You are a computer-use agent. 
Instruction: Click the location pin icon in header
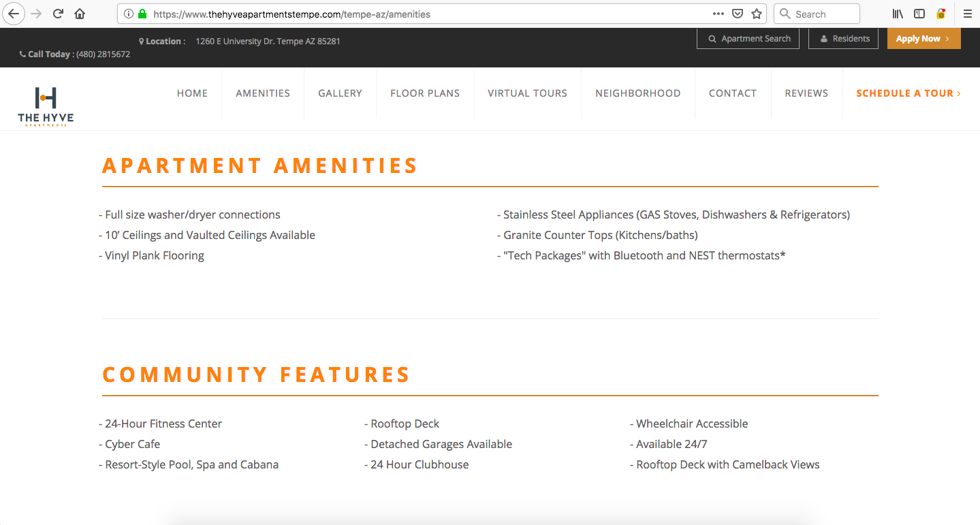[x=142, y=41]
